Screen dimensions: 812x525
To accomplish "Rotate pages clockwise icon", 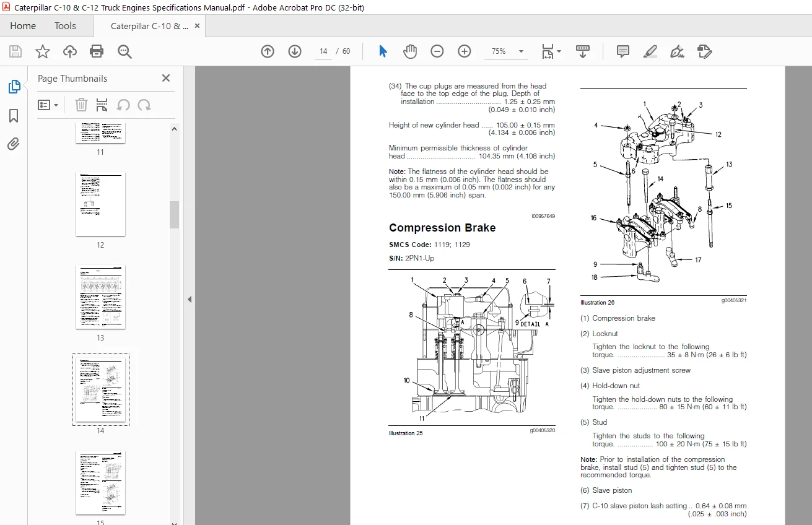I will (144, 105).
